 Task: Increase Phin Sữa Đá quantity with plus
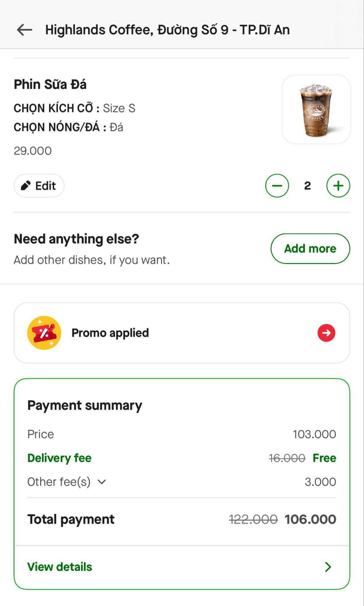[338, 186]
